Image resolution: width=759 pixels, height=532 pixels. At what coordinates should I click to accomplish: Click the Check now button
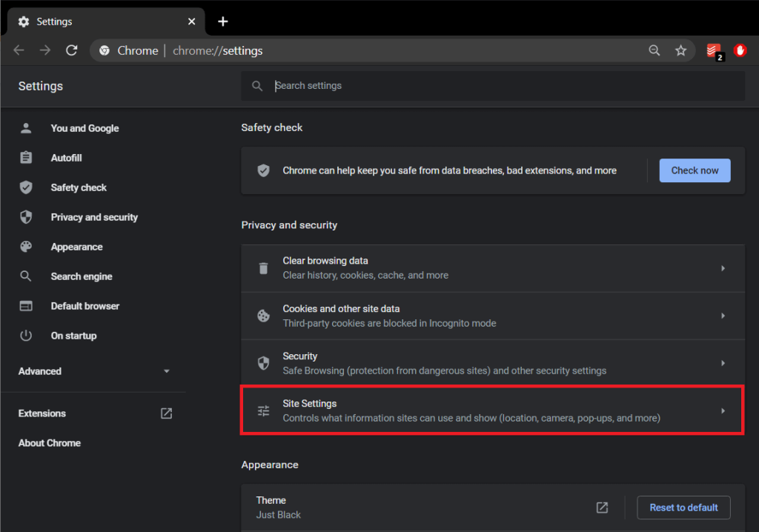click(x=695, y=170)
